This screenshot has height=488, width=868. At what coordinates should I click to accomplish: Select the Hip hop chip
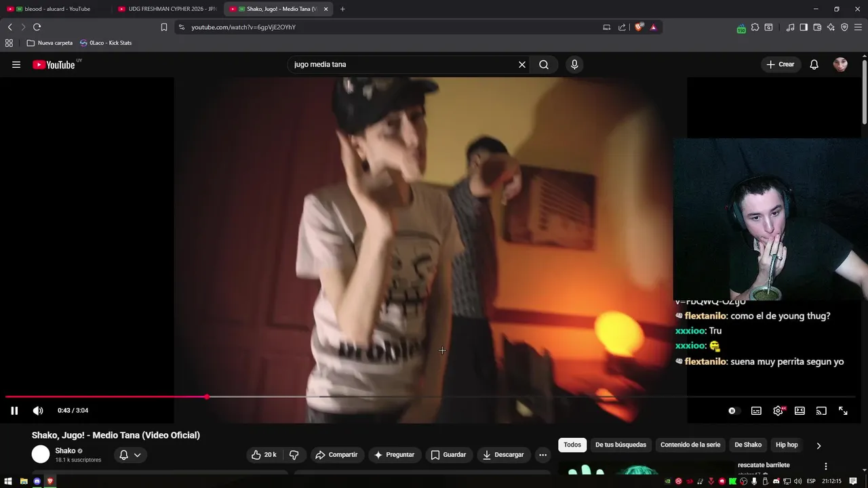787,445
